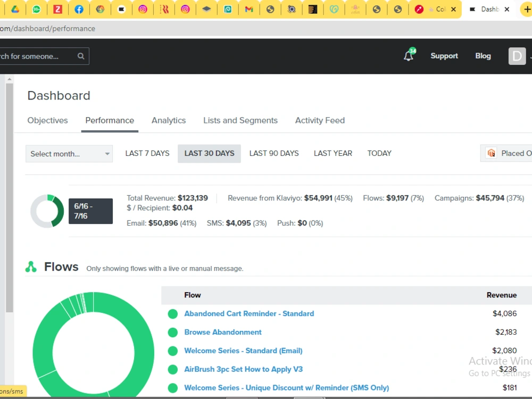
Task: Choose the LAST 90 DAYS range
Action: click(x=274, y=153)
